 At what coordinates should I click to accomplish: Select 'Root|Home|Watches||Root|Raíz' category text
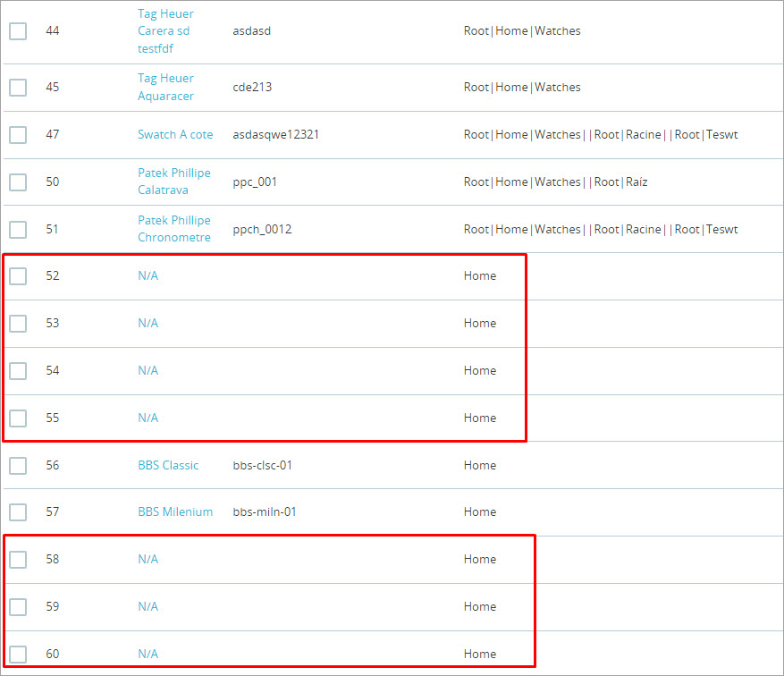[555, 182]
